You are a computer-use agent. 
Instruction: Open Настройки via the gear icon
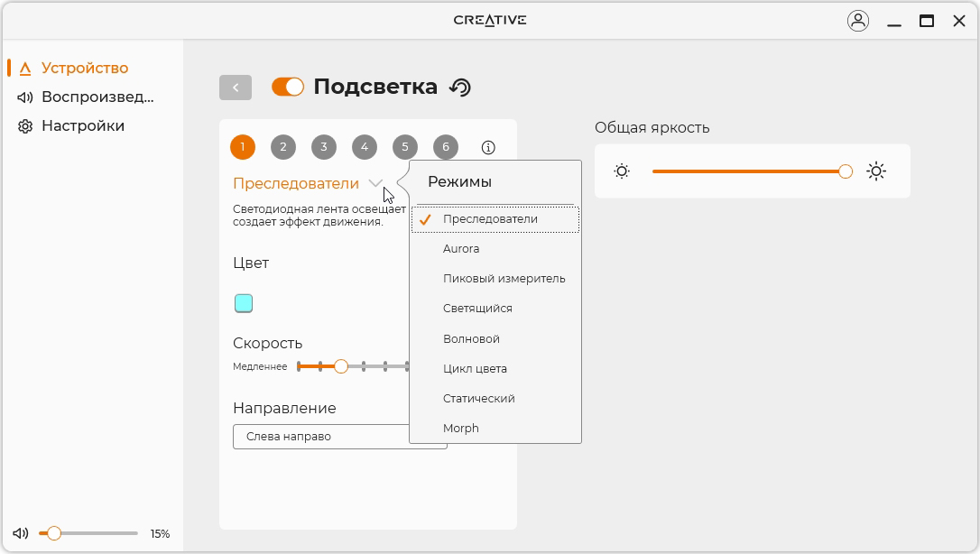[25, 126]
